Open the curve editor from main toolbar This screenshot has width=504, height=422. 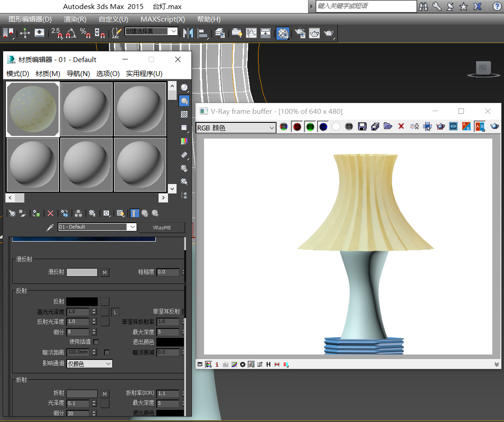[251, 33]
